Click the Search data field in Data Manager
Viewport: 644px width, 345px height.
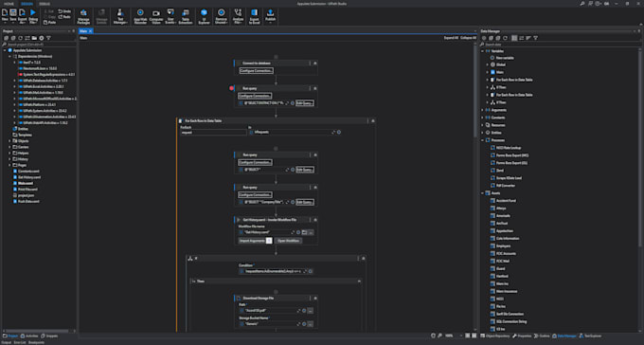point(561,45)
